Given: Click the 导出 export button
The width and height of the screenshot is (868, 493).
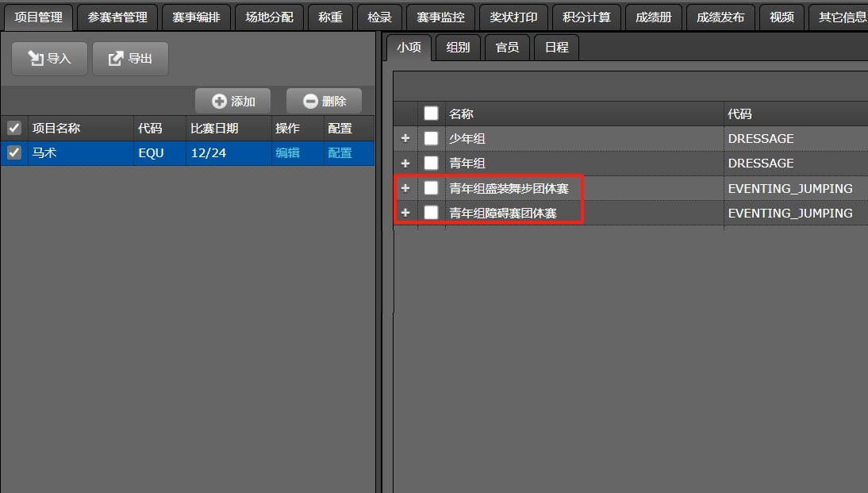Looking at the screenshot, I should pyautogui.click(x=130, y=59).
